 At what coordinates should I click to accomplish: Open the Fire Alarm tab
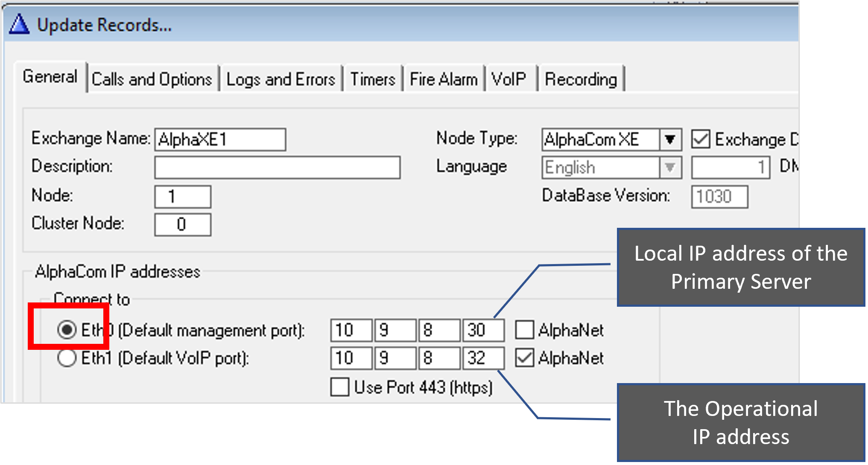[444, 79]
